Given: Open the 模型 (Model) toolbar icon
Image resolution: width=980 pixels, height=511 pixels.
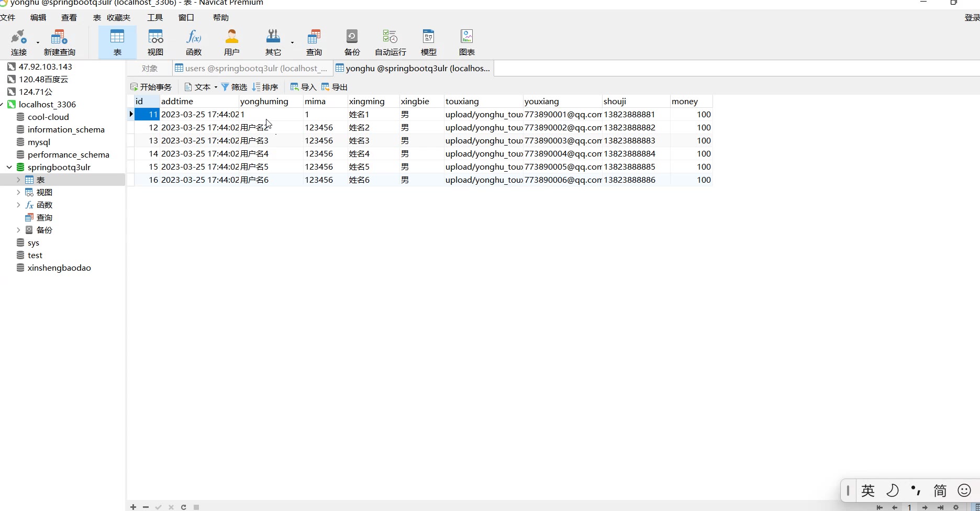Looking at the screenshot, I should 429,42.
